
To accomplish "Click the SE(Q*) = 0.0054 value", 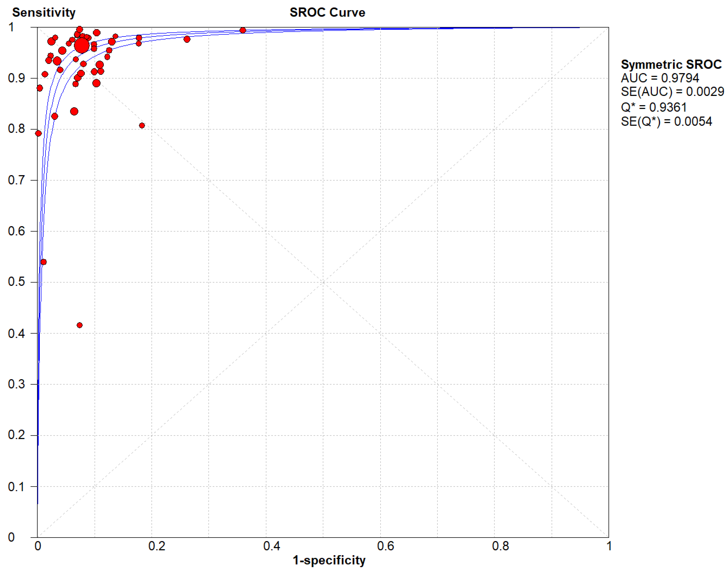I will point(666,121).
